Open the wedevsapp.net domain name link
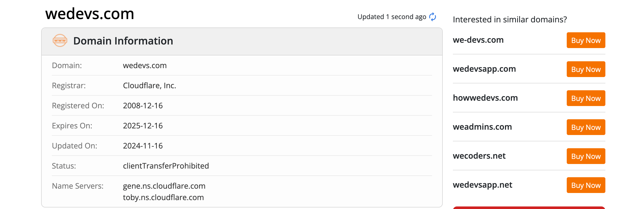Screen dimensions: 644x209 coord(482,185)
